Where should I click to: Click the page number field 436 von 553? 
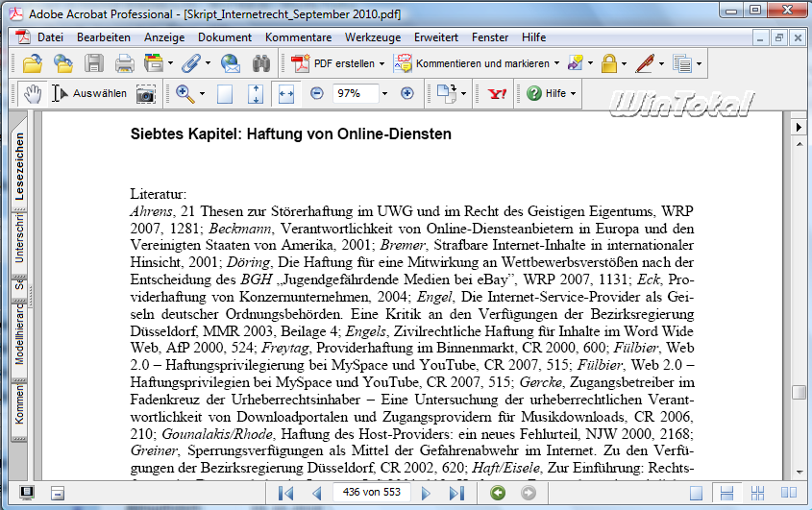(371, 493)
